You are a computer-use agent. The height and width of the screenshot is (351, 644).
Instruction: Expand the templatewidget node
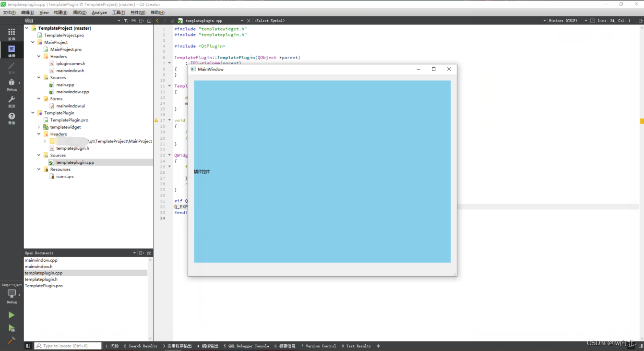[x=39, y=127]
